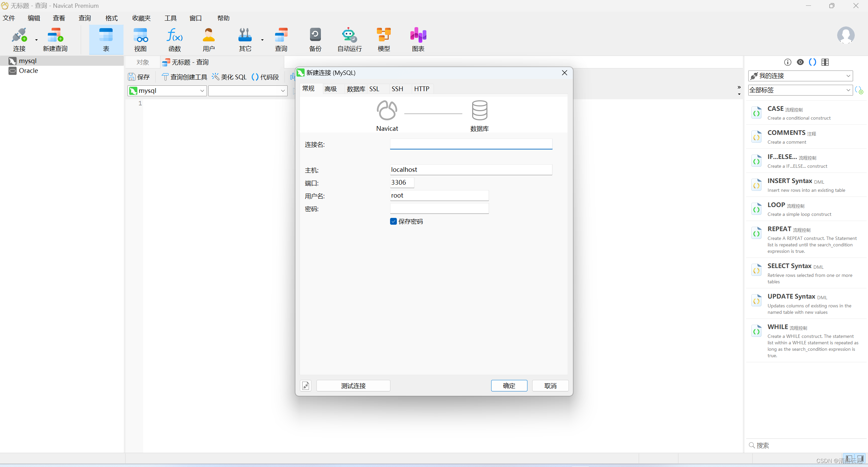868x467 pixels.
Task: Open the 收藏夹 menu
Action: [x=141, y=18]
